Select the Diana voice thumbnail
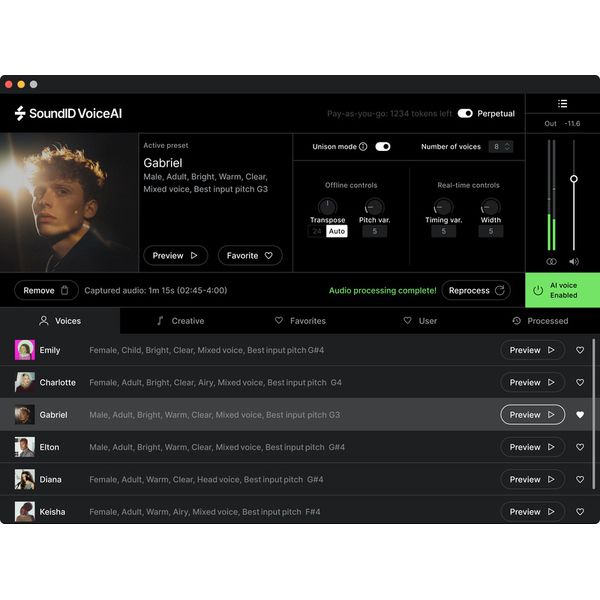 25,479
